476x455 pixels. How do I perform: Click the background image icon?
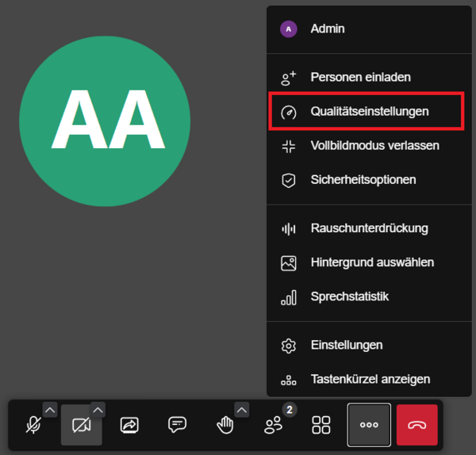click(x=289, y=263)
